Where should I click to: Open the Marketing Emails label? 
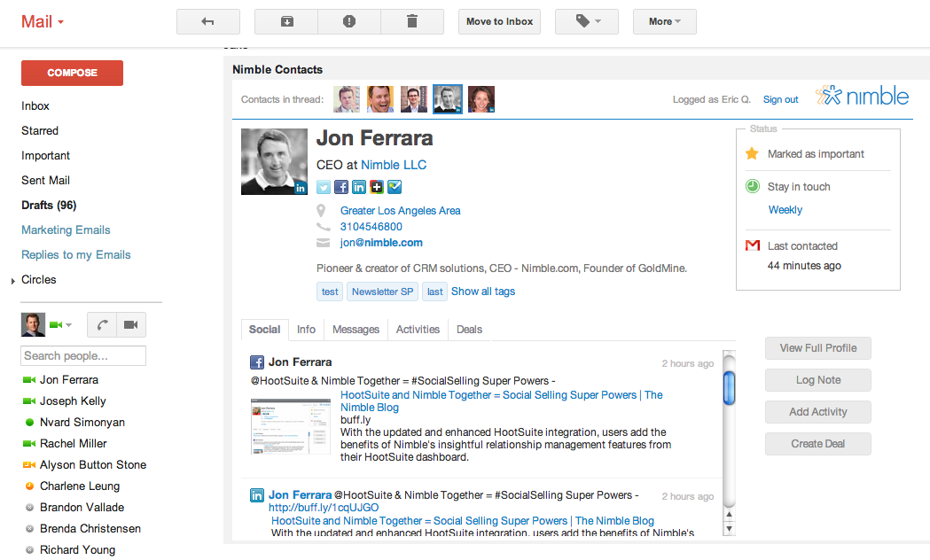click(x=66, y=229)
